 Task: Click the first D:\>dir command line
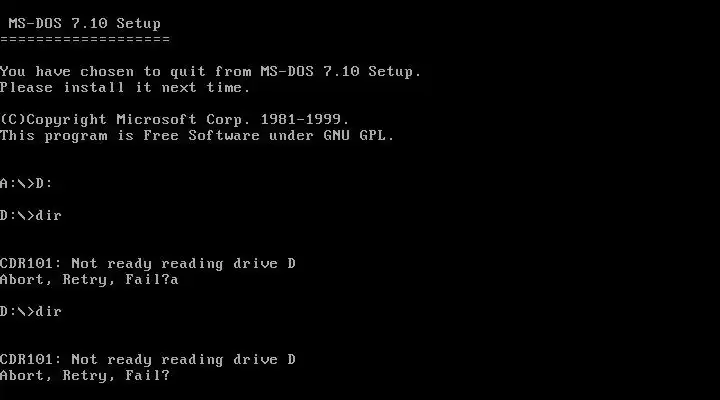(31, 215)
